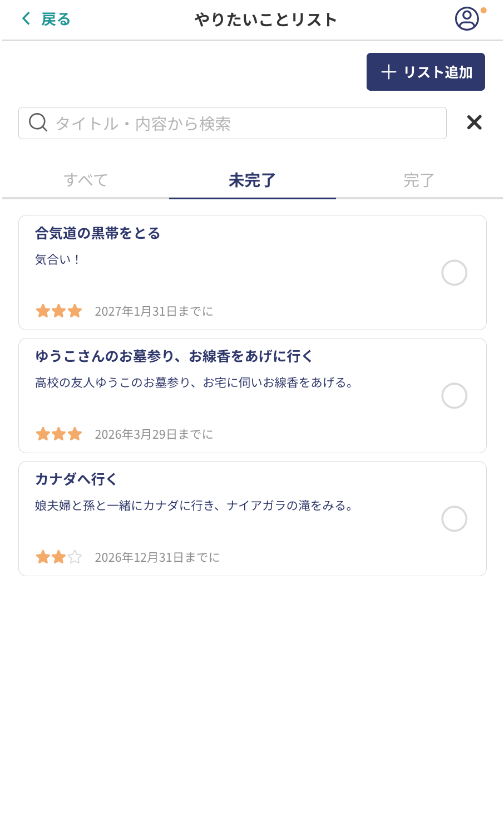Click stars on ゆうこさんのお墓参り item
Viewport: 504px width, 834px height.
pyautogui.click(x=58, y=434)
